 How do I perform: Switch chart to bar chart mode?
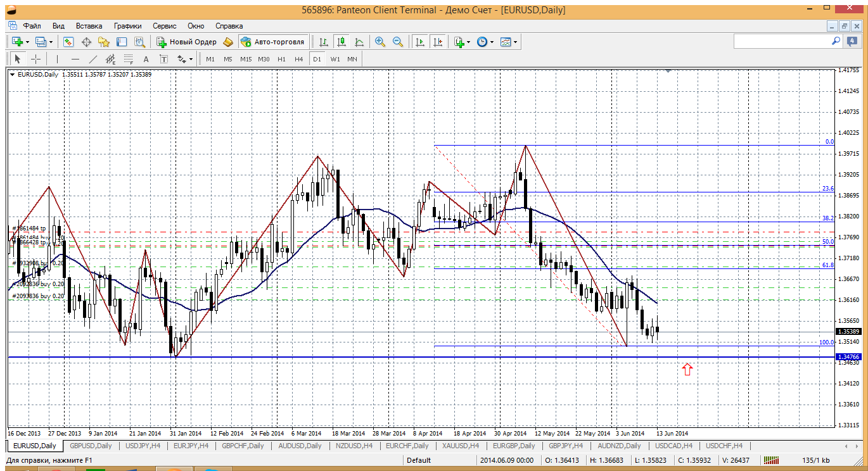click(324, 42)
